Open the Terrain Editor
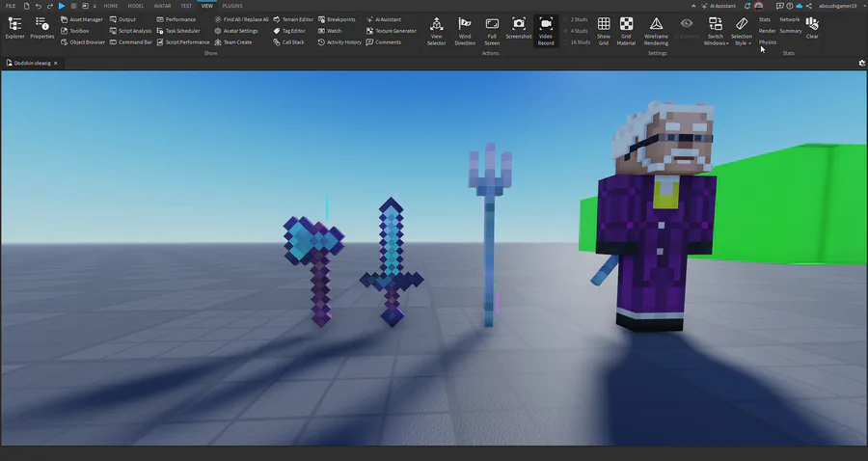 click(x=293, y=19)
